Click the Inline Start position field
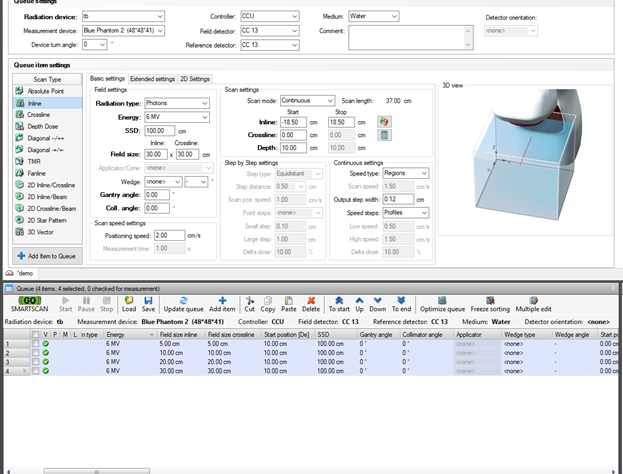The width and height of the screenshot is (623, 474). tap(293, 122)
